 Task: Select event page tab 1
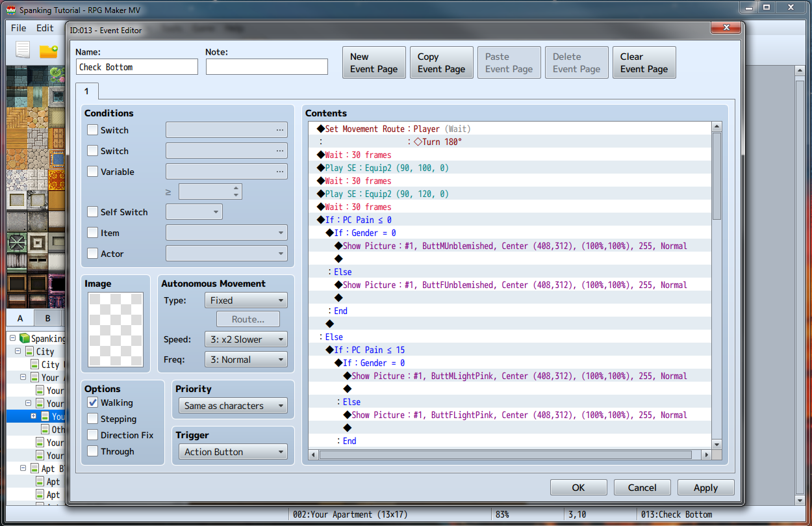point(86,92)
